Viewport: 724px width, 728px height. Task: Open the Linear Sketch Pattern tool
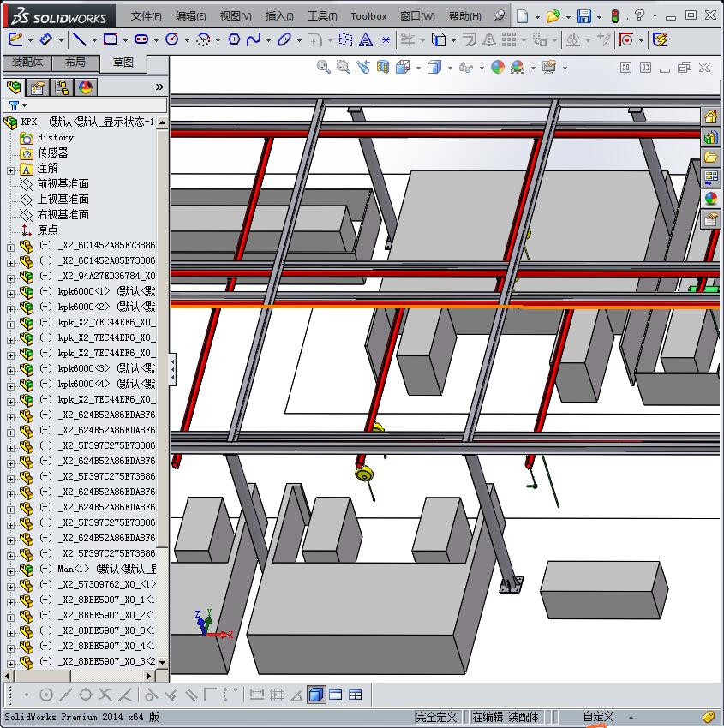pos(509,40)
